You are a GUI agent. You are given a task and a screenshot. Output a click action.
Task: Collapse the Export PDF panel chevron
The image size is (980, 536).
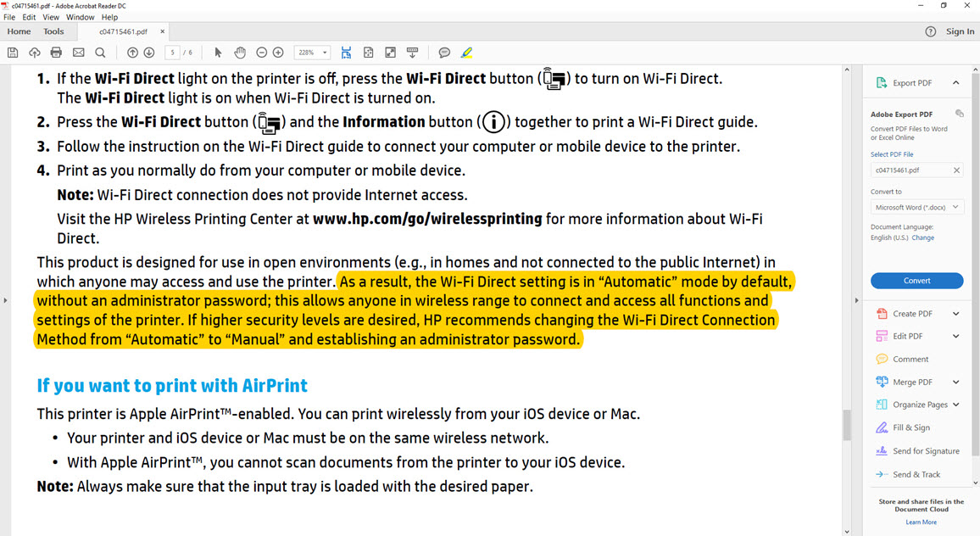[955, 82]
